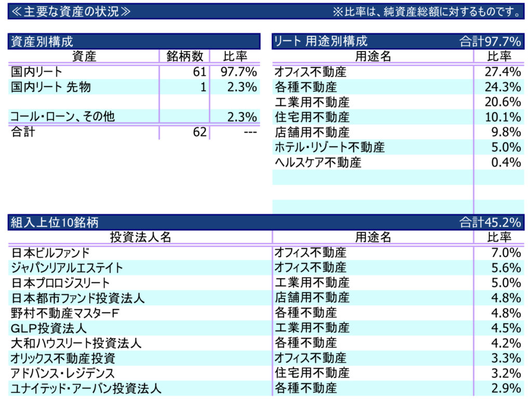Click 日本ビルファンド in the top holdings
The height and width of the screenshot is (402, 532).
[x=50, y=253]
